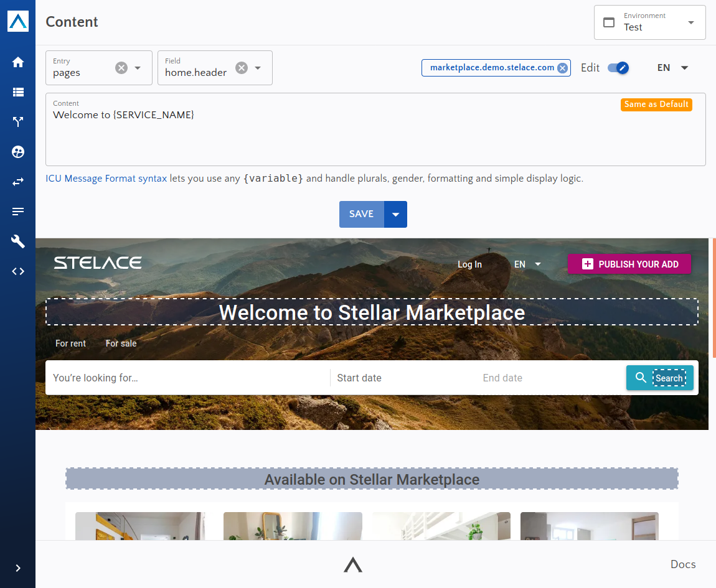This screenshot has height=588, width=716.
Task: Click the Welcome to Stellar Marketplace heading
Action: 372,312
